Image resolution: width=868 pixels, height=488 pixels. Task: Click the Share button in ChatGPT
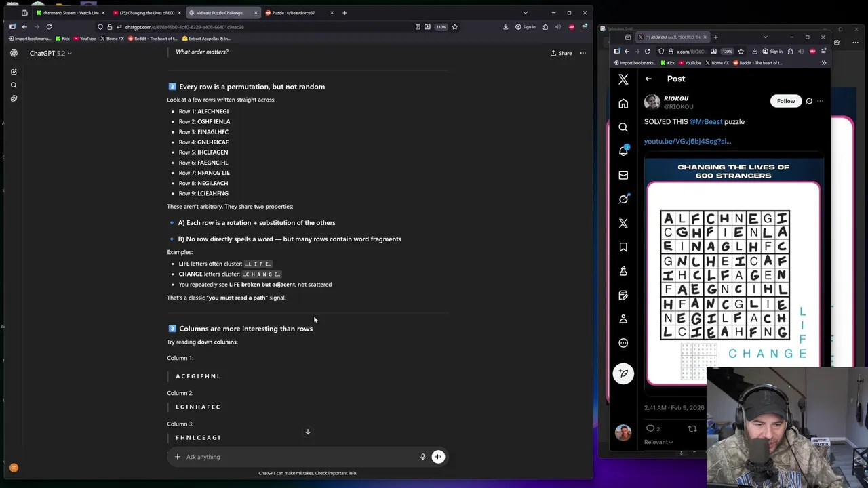[x=561, y=53]
